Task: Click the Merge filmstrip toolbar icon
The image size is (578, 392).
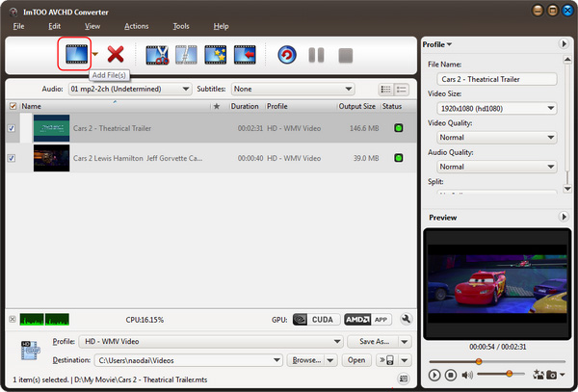Action: pos(186,55)
